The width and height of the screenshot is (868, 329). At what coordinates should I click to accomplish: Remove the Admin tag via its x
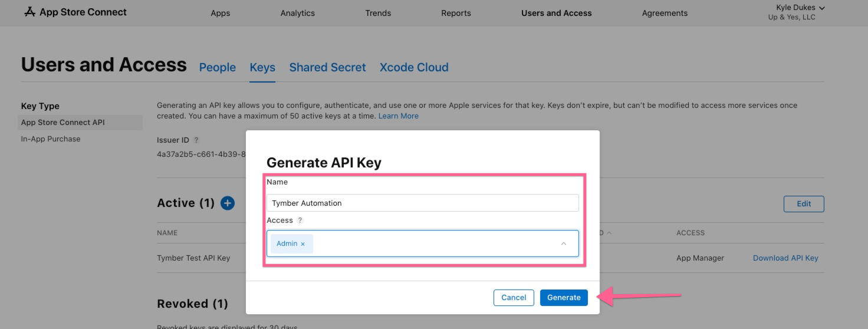tap(303, 244)
